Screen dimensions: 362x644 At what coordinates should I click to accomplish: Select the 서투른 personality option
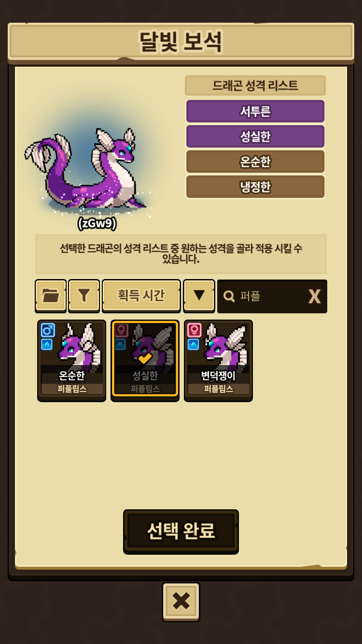click(255, 112)
